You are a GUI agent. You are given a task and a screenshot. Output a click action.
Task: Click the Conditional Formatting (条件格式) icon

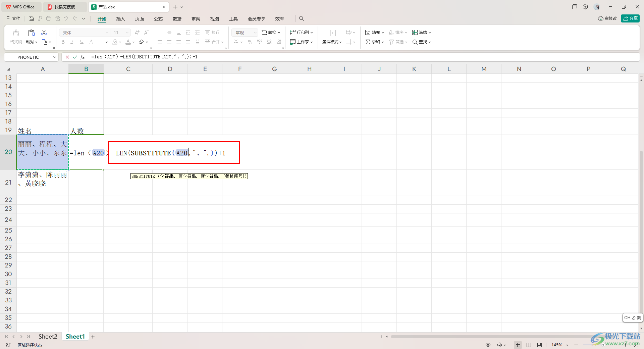pyautogui.click(x=332, y=33)
